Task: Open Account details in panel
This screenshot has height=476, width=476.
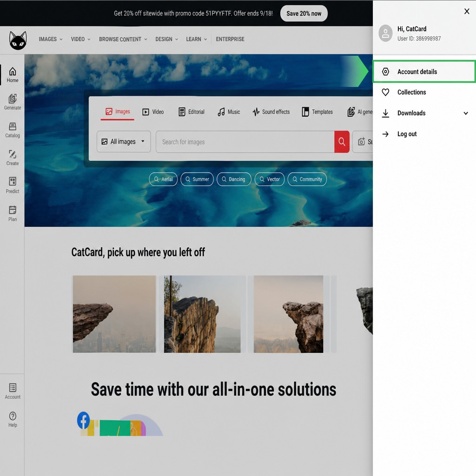Action: click(424, 72)
